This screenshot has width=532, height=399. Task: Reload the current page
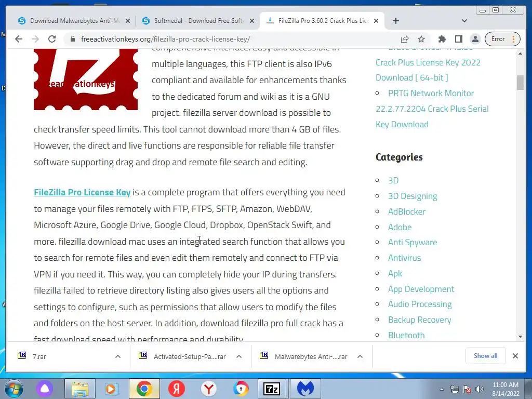point(51,39)
